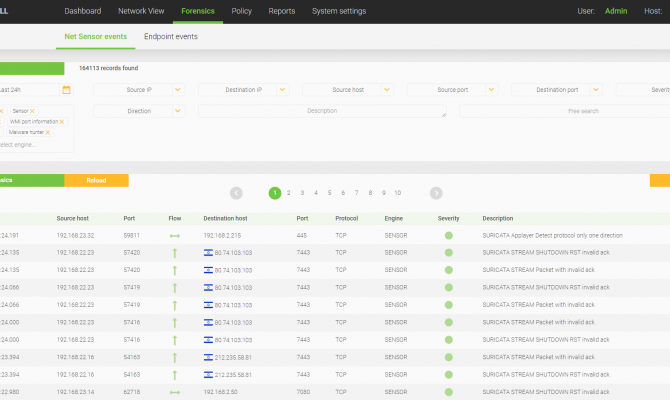This screenshot has height=400, width=670.
Task: Remove the Sensor engine tag
Action: pos(32,111)
